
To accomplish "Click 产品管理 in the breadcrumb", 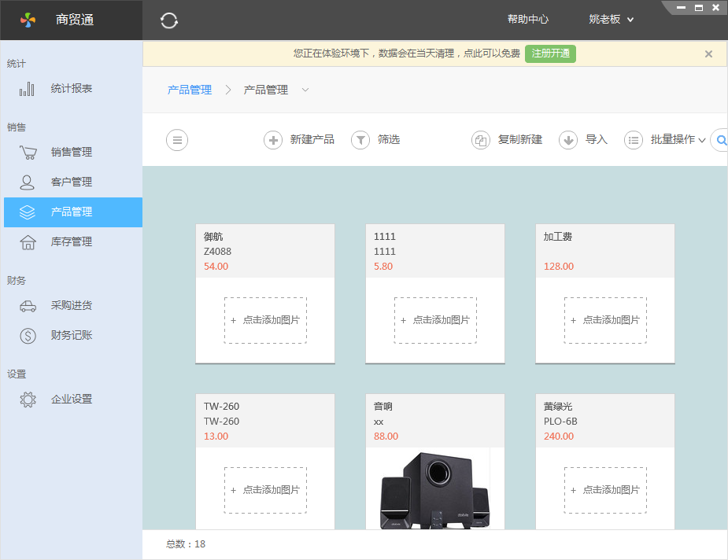I will 188,90.
